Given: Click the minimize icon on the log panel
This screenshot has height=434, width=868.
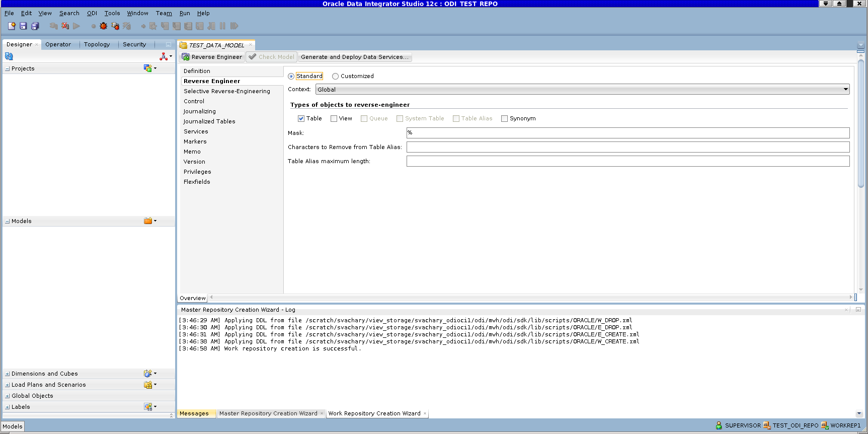Looking at the screenshot, I should click(858, 310).
